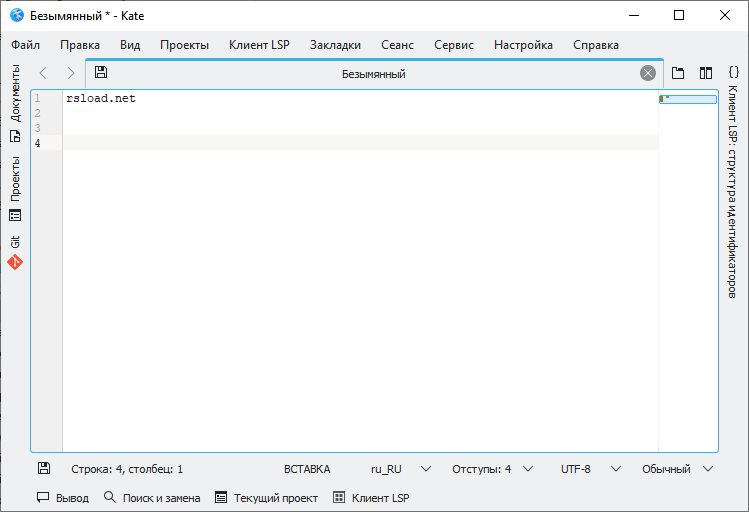The width and height of the screenshot is (749, 512).
Task: Open the Клиент LSP bottom panel
Action: [x=371, y=498]
